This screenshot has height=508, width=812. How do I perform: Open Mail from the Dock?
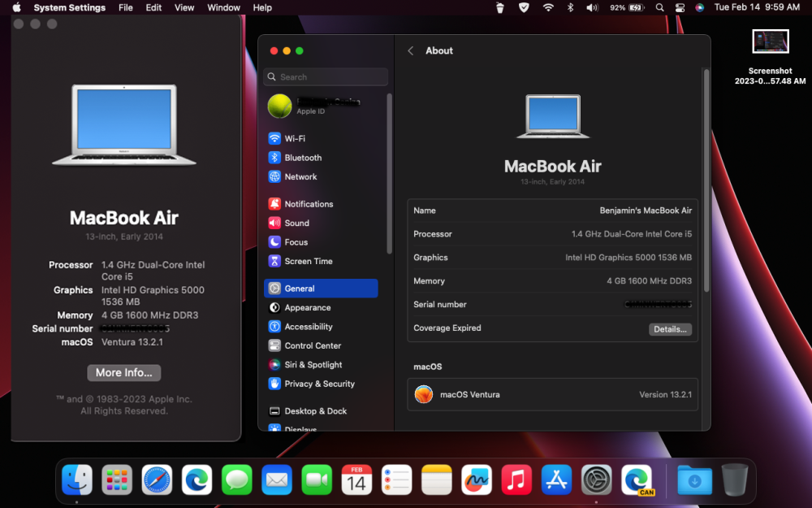point(277,480)
